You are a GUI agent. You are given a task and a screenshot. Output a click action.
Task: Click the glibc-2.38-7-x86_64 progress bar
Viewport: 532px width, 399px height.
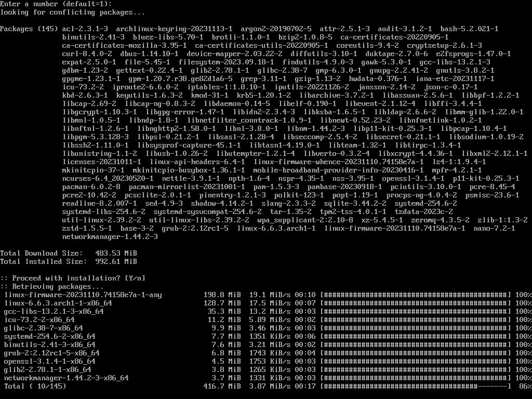pyautogui.click(x=416, y=328)
